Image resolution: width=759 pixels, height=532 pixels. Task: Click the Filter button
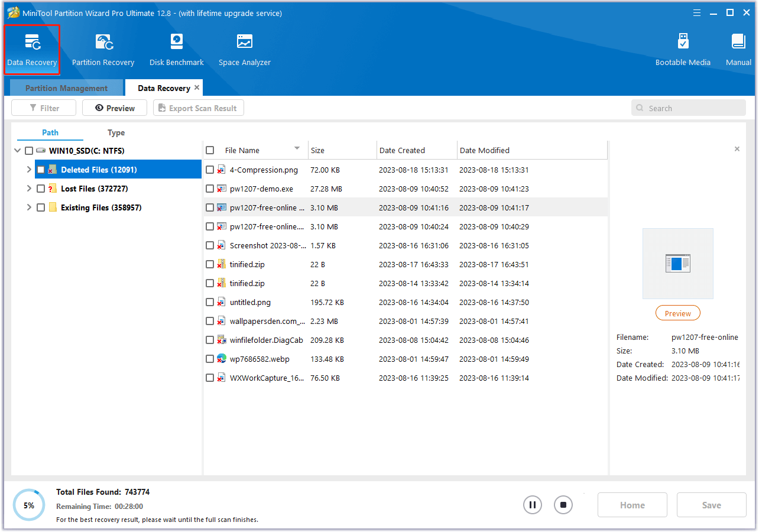tap(44, 108)
